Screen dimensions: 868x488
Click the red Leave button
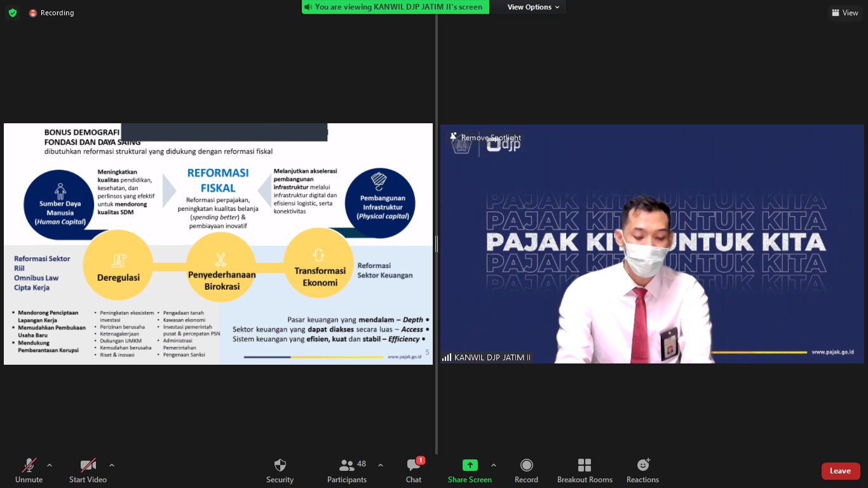pyautogui.click(x=840, y=471)
